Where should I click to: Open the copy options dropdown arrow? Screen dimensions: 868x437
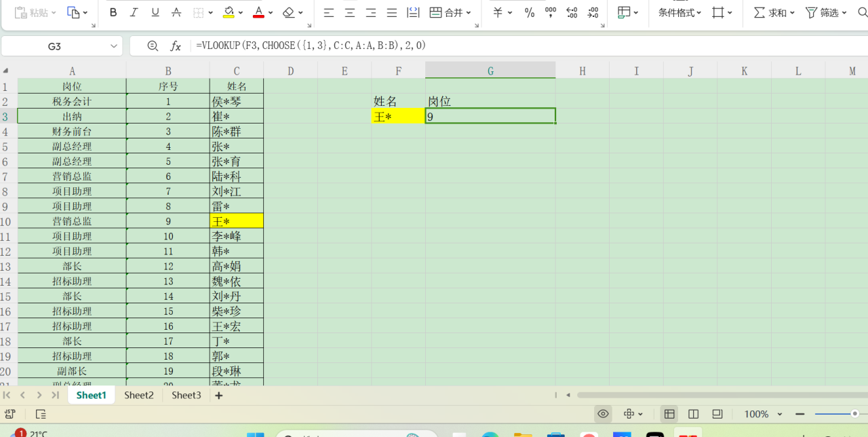click(x=85, y=13)
